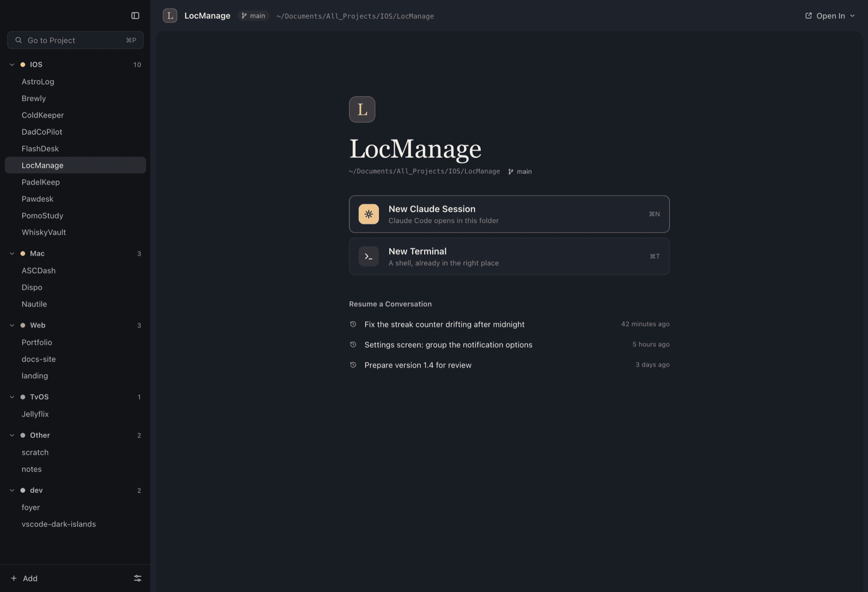868x592 pixels.
Task: Resume 'Fix the streak counter drifting after midnight'
Action: click(509, 324)
